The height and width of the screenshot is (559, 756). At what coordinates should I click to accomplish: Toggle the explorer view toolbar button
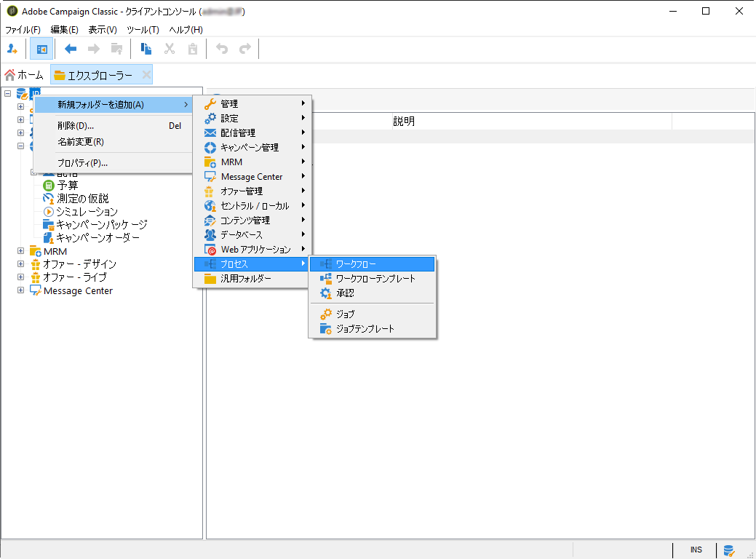pyautogui.click(x=41, y=49)
